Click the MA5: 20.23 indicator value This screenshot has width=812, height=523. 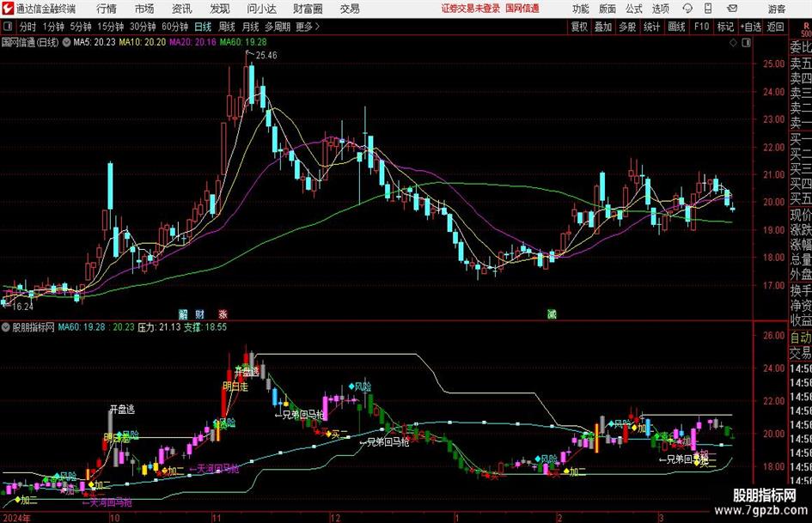pos(95,42)
